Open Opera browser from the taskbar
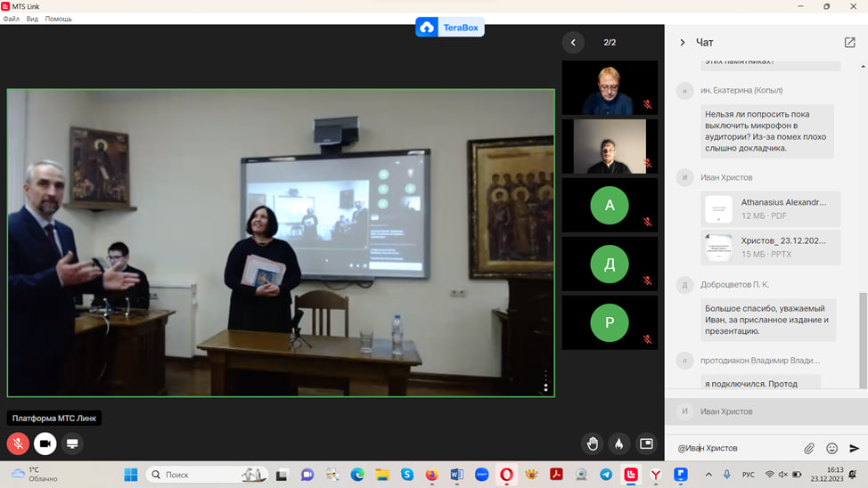Viewport: 868px width, 488px height. click(506, 475)
